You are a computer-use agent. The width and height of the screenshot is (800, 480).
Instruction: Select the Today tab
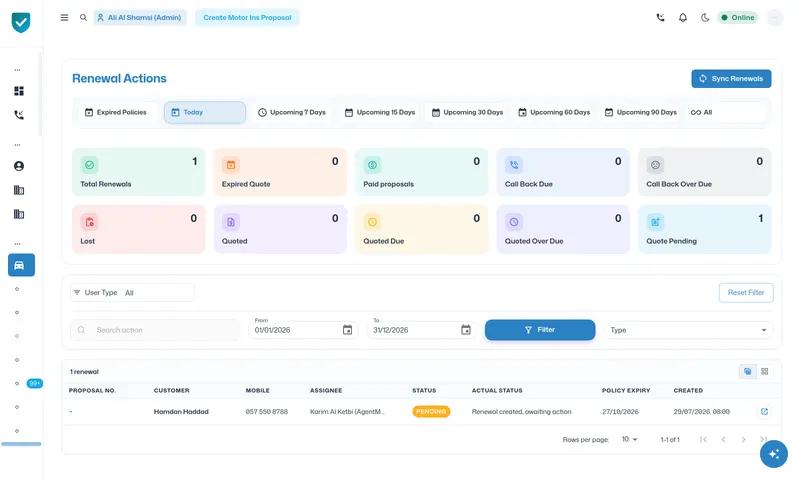click(205, 112)
